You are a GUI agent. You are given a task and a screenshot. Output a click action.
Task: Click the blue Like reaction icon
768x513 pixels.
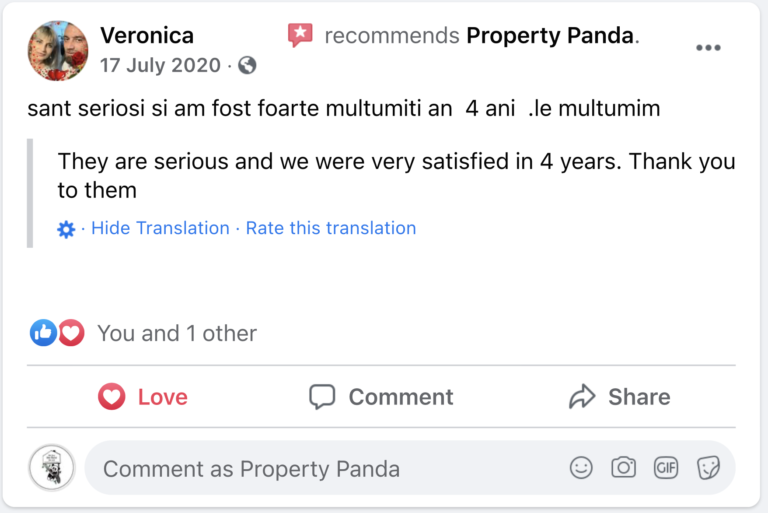43,333
